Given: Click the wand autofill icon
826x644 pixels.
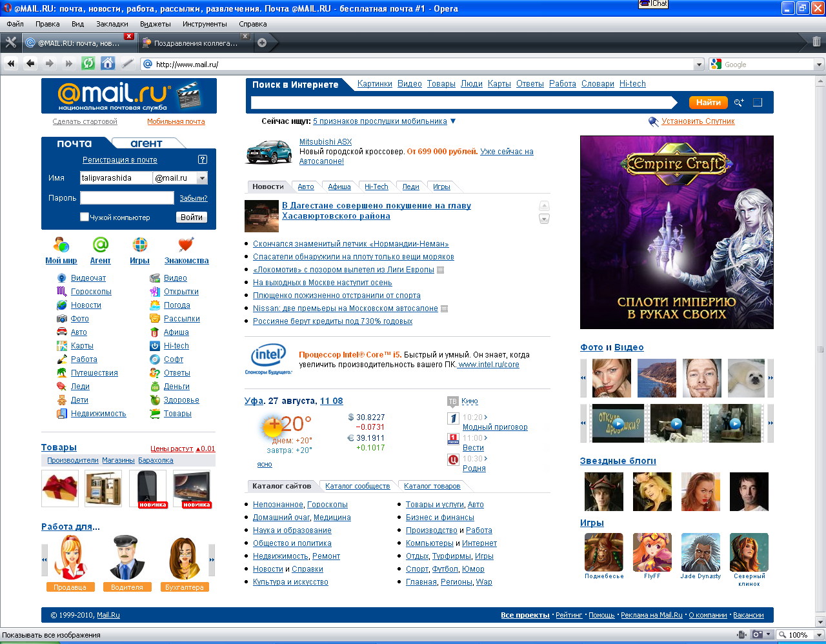Looking at the screenshot, I should [x=127, y=63].
